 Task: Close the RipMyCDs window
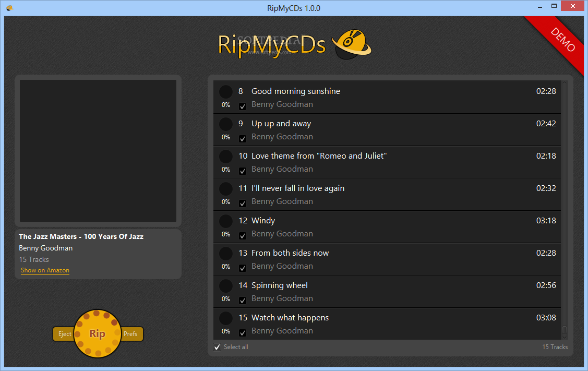(x=573, y=6)
